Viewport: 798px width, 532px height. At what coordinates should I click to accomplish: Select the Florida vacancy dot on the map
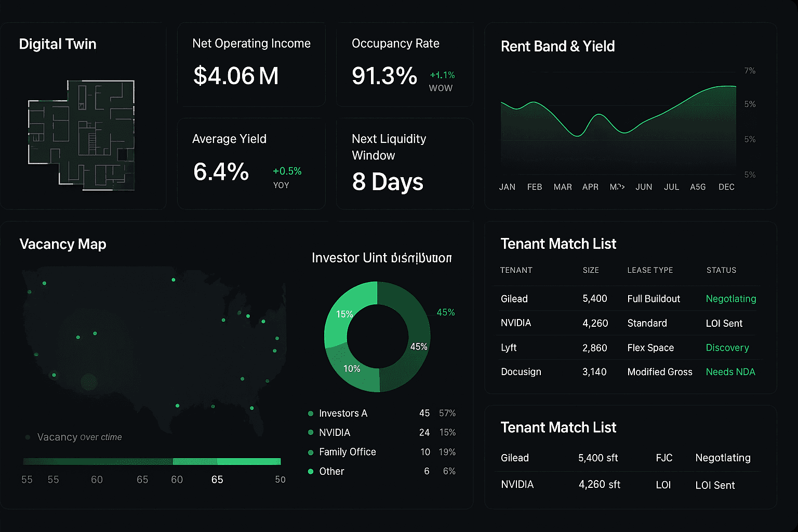click(x=251, y=408)
